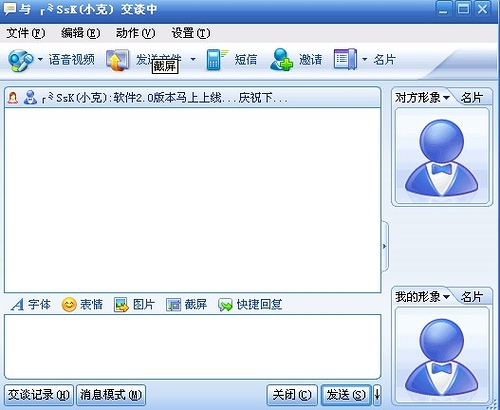Click the 发送(S) button

point(346,395)
